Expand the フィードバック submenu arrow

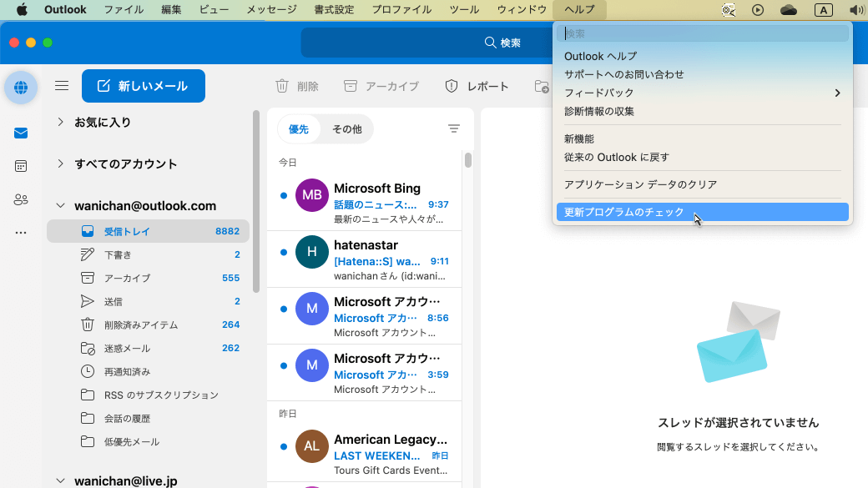point(838,93)
